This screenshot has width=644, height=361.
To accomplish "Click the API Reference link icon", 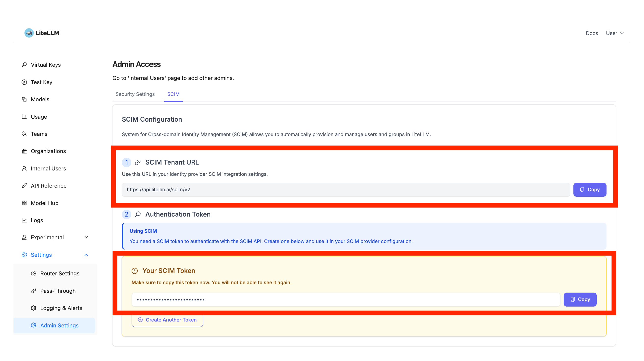I will 24,186.
